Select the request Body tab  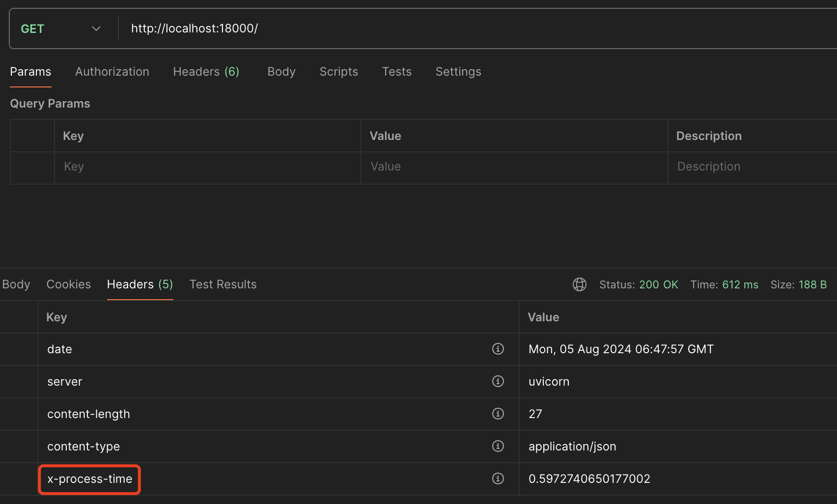281,72
